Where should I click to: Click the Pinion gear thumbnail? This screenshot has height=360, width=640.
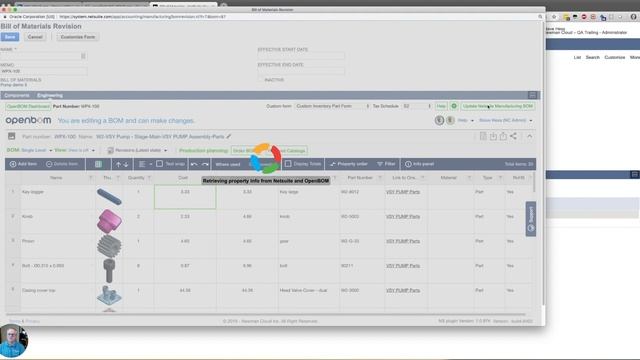pos(109,246)
